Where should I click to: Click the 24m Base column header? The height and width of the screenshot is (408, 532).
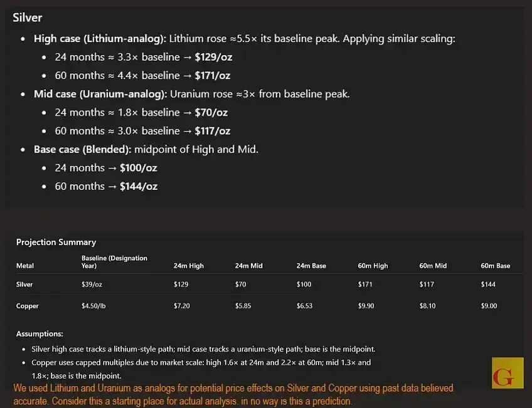(311, 266)
